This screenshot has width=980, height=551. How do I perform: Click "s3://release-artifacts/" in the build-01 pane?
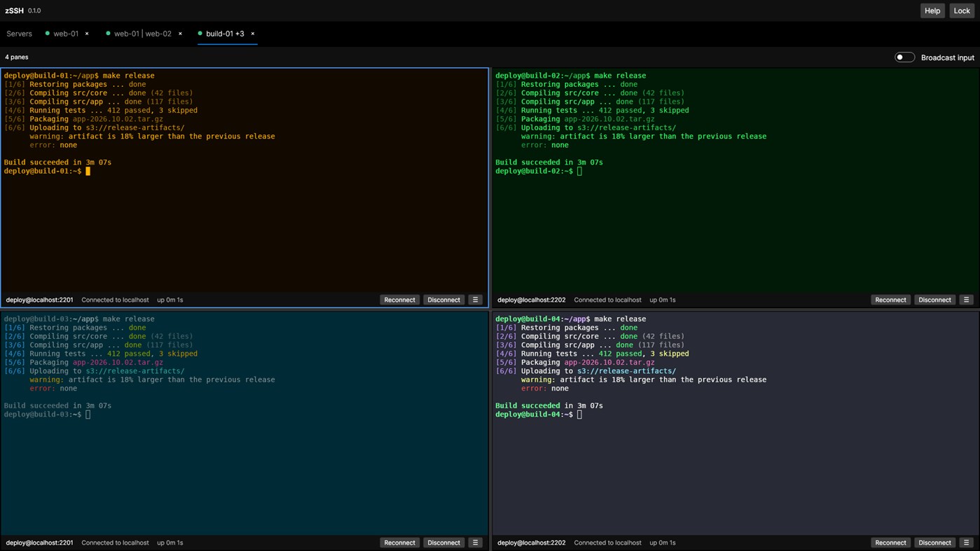tap(135, 128)
